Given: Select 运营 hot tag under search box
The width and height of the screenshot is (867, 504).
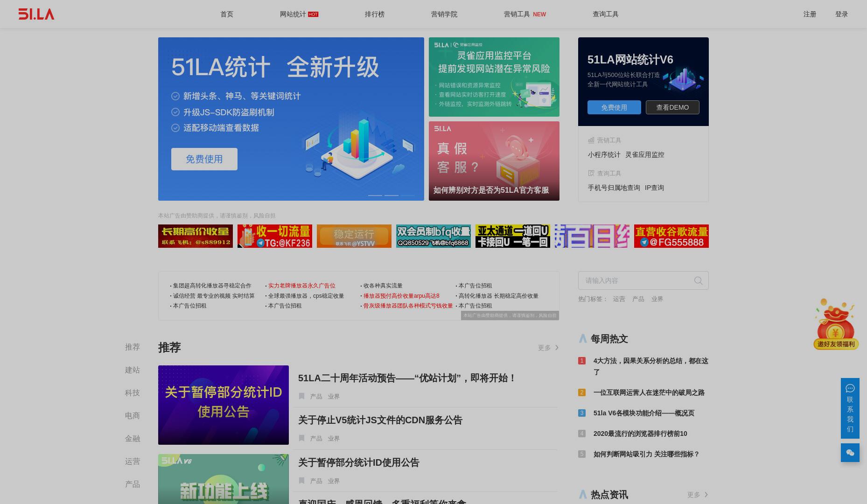Looking at the screenshot, I should tap(619, 299).
